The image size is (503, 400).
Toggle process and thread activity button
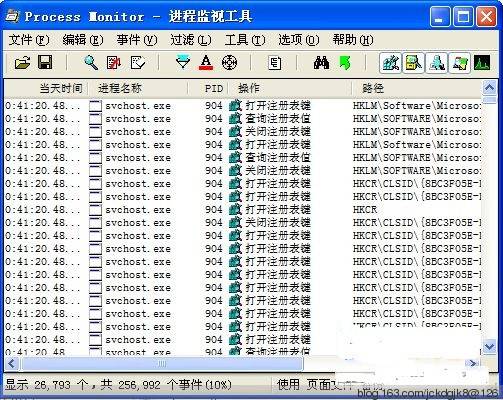coord(459,63)
